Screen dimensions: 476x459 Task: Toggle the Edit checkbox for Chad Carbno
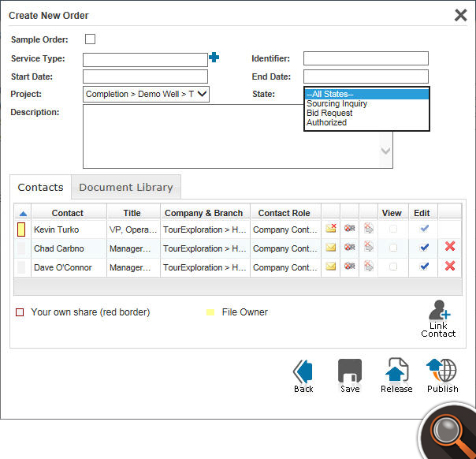pyautogui.click(x=425, y=248)
